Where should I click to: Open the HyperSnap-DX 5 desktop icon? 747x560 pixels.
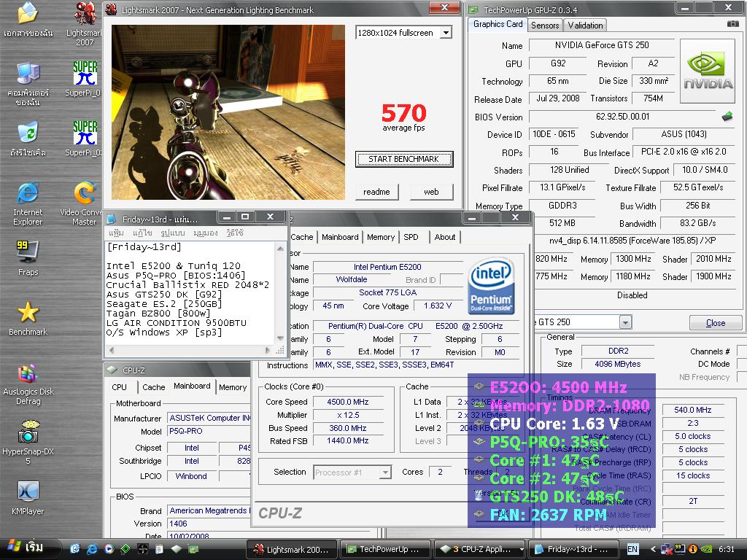click(x=28, y=443)
